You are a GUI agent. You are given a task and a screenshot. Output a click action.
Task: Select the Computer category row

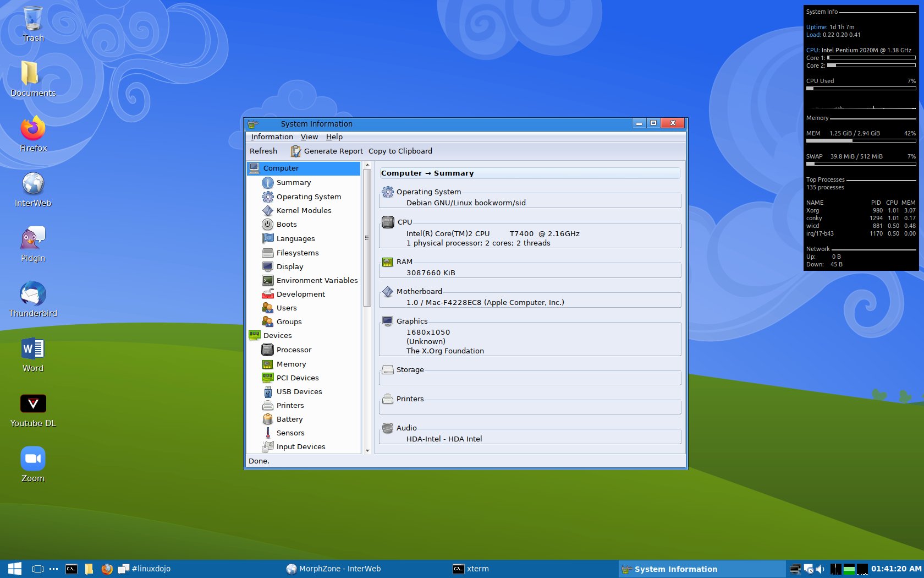pyautogui.click(x=304, y=168)
